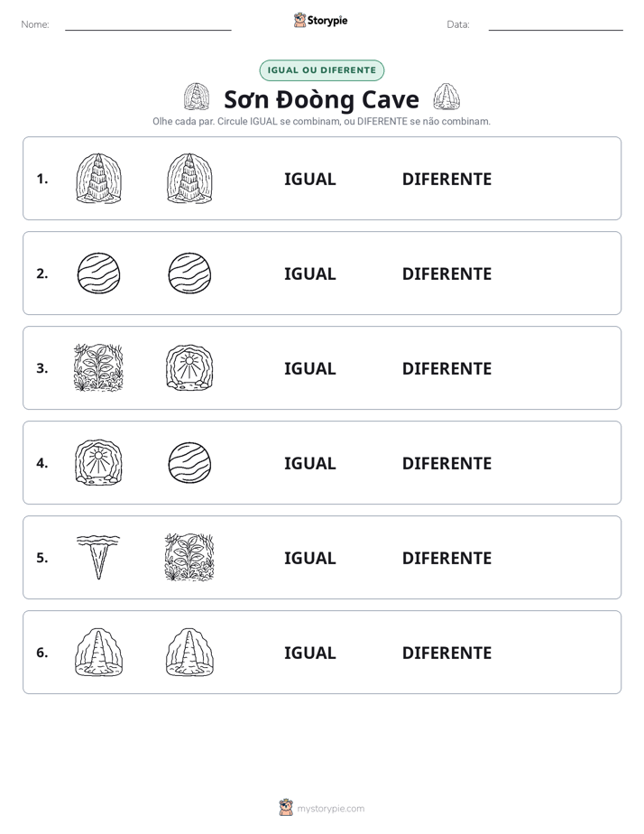Choose IGUAL for pair 2

309,273
